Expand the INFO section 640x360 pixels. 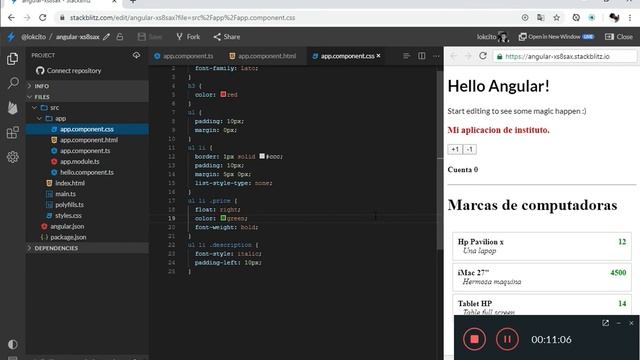point(87,86)
